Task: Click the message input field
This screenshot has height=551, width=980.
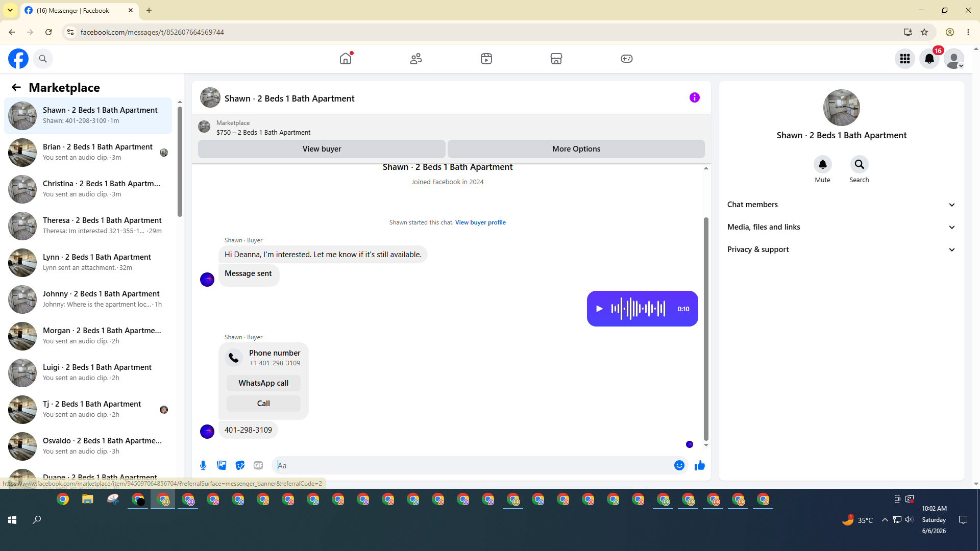Action: click(472, 465)
